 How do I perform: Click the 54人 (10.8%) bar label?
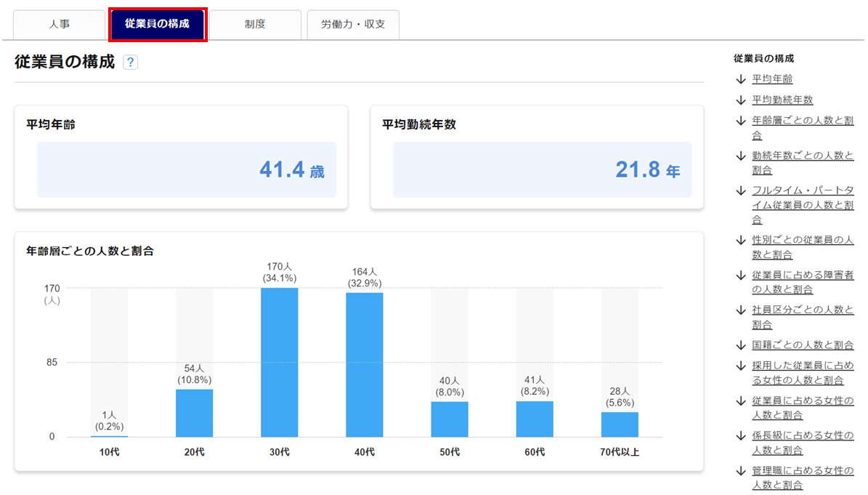pyautogui.click(x=195, y=374)
